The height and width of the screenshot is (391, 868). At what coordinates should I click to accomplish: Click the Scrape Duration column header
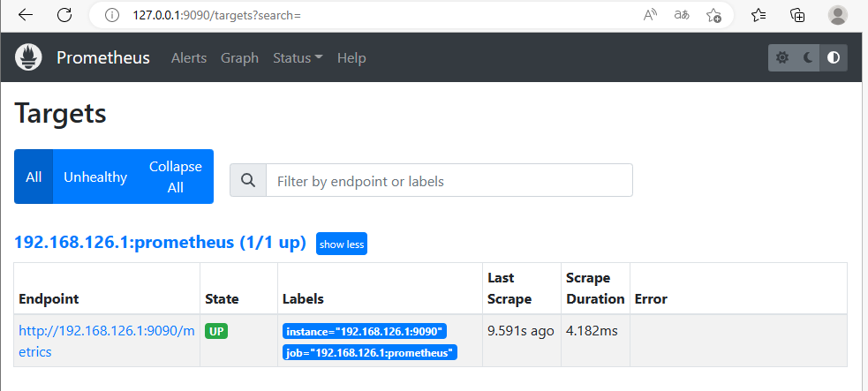[595, 288]
